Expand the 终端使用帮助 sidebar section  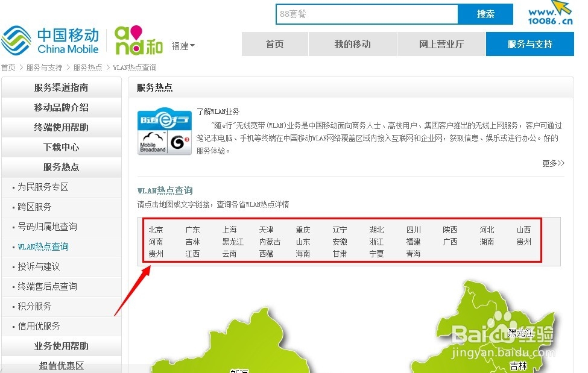point(61,128)
